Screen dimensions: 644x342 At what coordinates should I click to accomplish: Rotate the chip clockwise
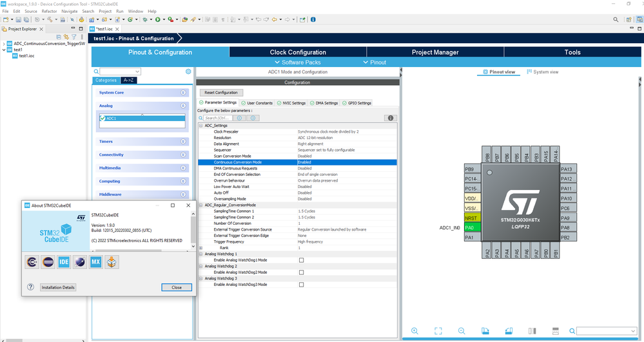tap(485, 331)
